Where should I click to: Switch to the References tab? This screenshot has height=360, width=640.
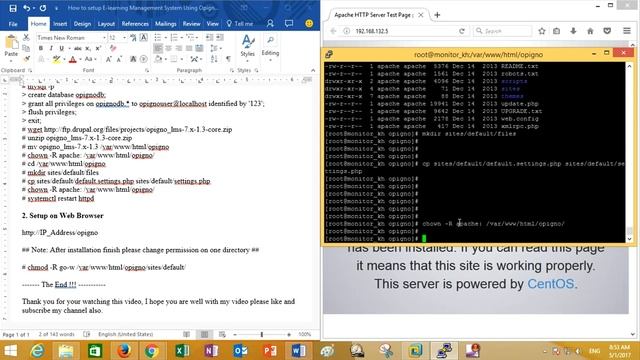tap(135, 24)
